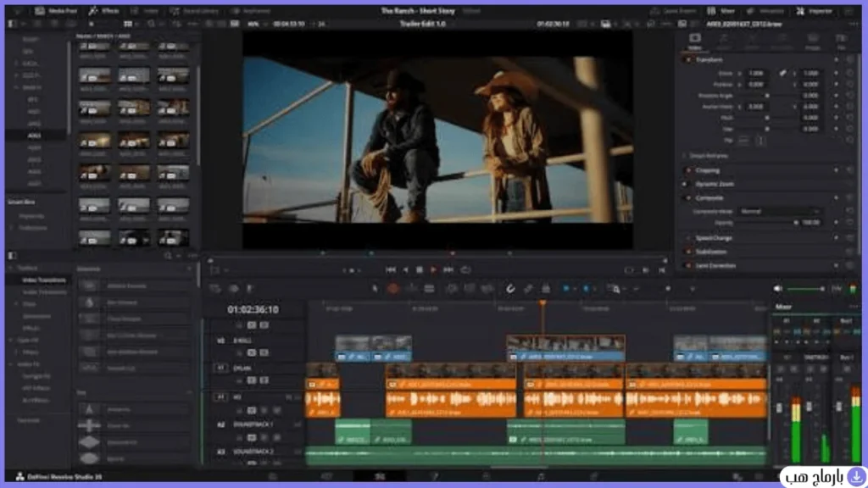
Task: Toggle position lock icon in timeline toolbar
Action: point(546,289)
